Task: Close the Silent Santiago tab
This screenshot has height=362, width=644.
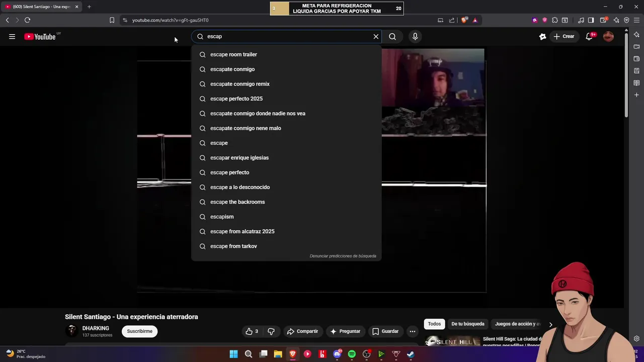Action: tap(76, 7)
